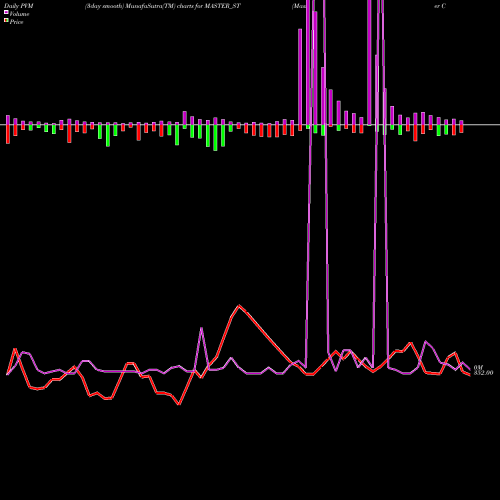
Task: Click the Price legend color swatch
Action: 6,20
